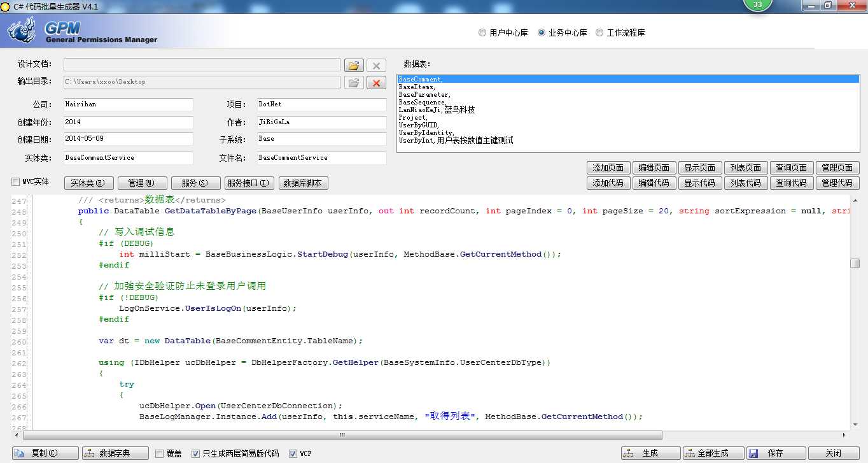Viewport: 868px width, 463px height.
Task: Click the 公司 input field Hairihan
Action: pyautogui.click(x=128, y=104)
